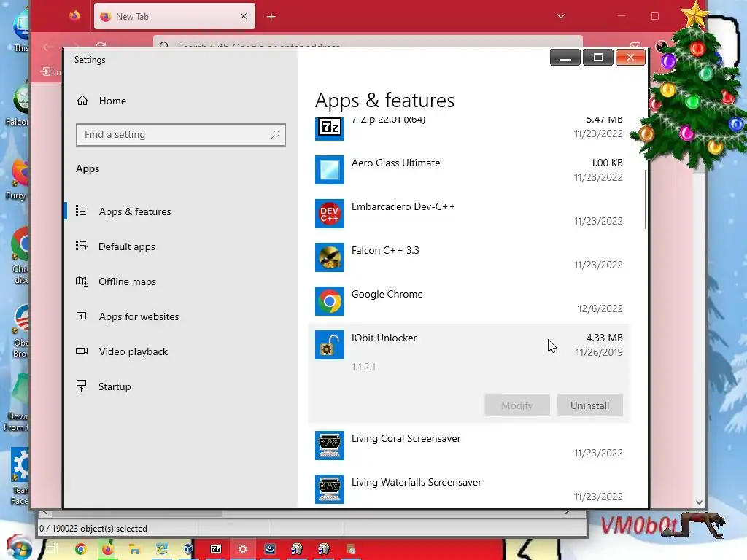This screenshot has height=560, width=747.
Task: Select the Aero Glass Ultimate entry name
Action: pyautogui.click(x=396, y=163)
